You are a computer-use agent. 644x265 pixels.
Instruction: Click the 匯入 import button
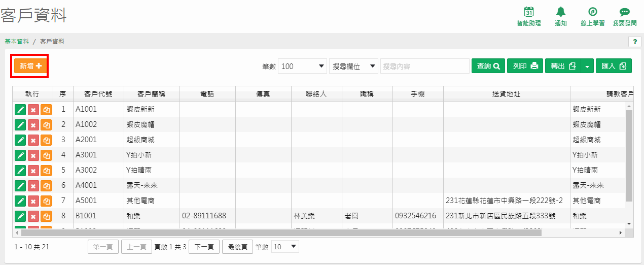coord(614,66)
